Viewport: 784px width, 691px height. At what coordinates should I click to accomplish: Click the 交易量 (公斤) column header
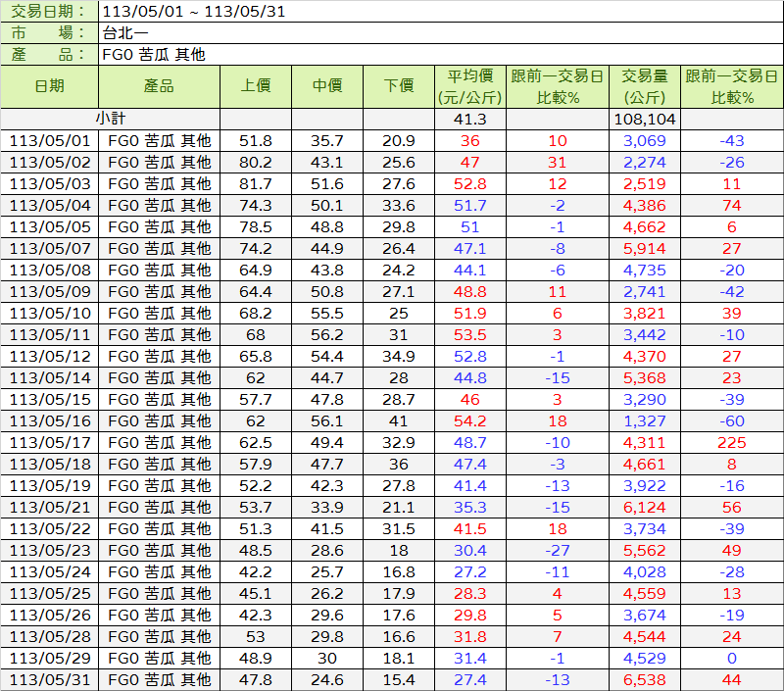coord(644,86)
